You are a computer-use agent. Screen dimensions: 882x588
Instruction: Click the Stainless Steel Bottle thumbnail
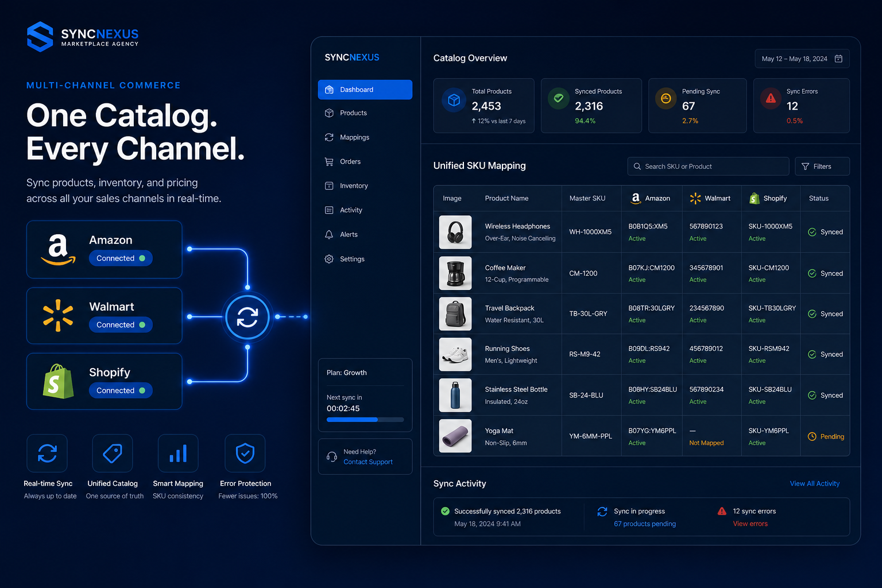[455, 395]
